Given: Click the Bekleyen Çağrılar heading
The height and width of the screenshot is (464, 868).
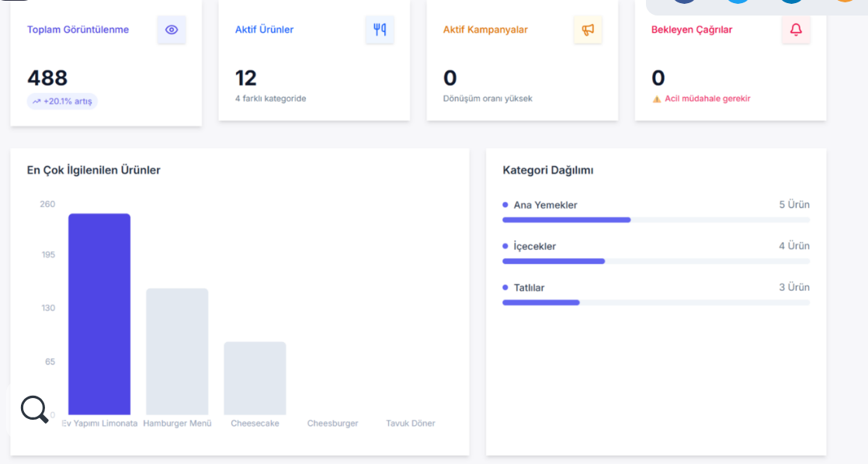Looking at the screenshot, I should pos(691,29).
